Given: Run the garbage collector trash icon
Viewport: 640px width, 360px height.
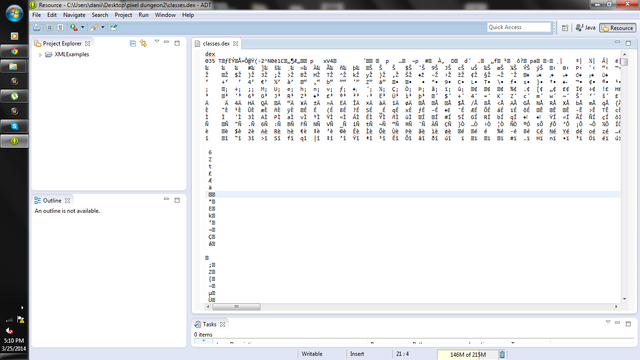Looking at the screenshot, I should click(x=502, y=355).
